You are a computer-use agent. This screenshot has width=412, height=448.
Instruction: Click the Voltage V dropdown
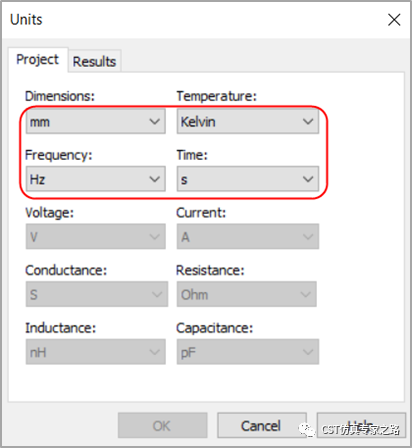pos(96,237)
